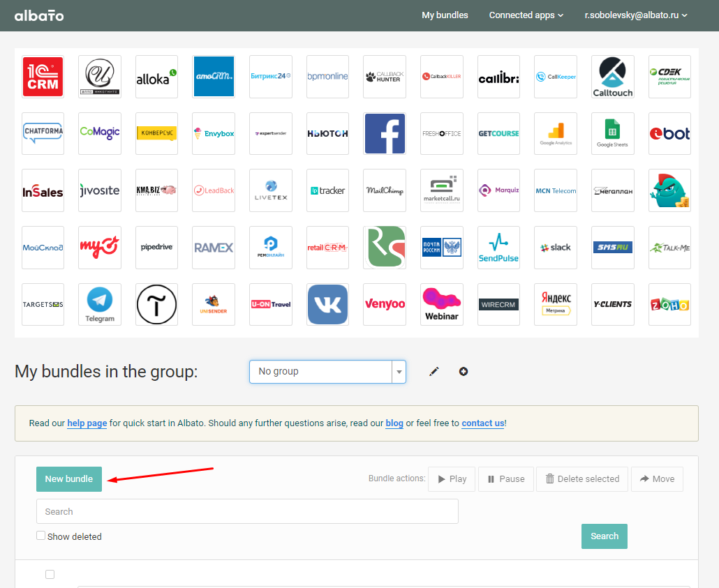Tick the select-all bundles checkbox
The height and width of the screenshot is (588, 719).
click(50, 574)
